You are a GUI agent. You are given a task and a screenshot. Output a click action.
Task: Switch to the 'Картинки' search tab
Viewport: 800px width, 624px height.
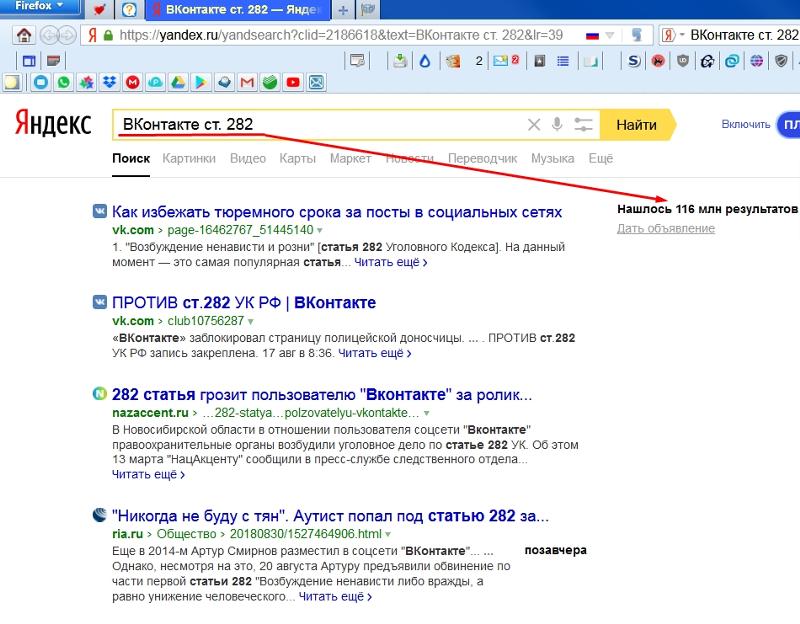click(189, 158)
